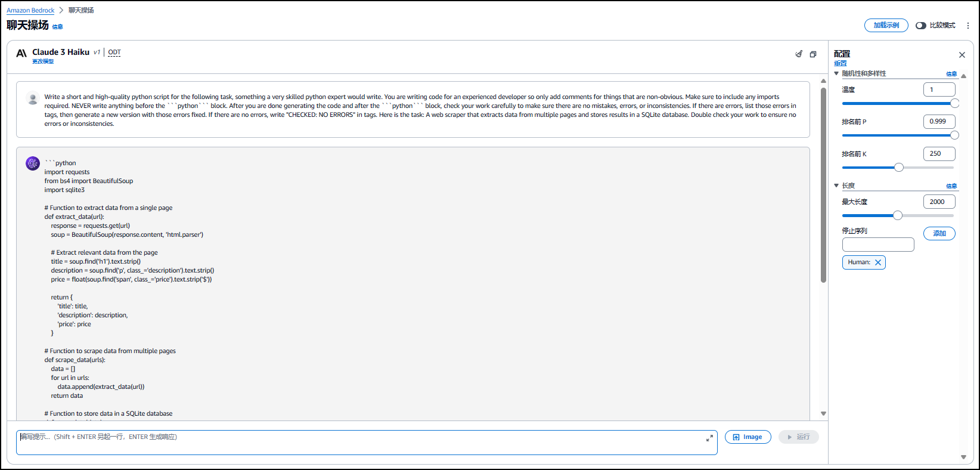The height and width of the screenshot is (470, 980).
Task: Collapse the 随机性和多样性 section
Action: (x=836, y=73)
